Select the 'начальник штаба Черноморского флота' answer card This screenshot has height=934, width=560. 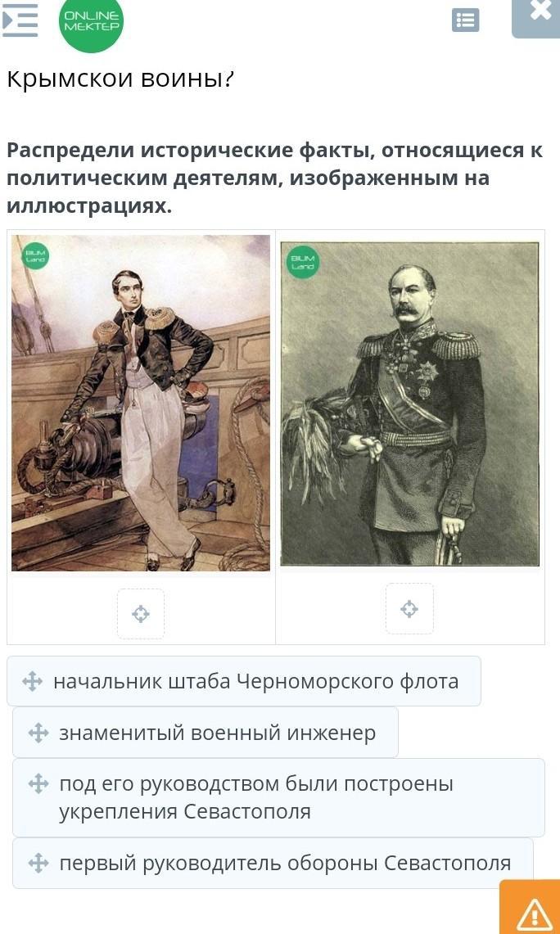tap(244, 681)
